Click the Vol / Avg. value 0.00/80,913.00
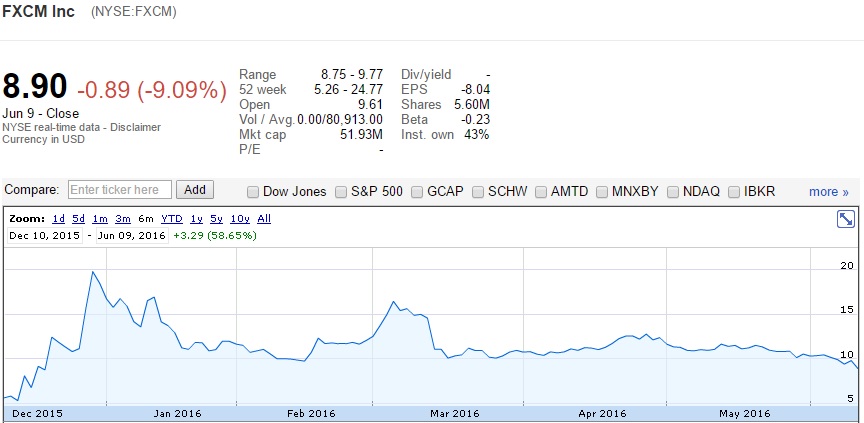 340,120
